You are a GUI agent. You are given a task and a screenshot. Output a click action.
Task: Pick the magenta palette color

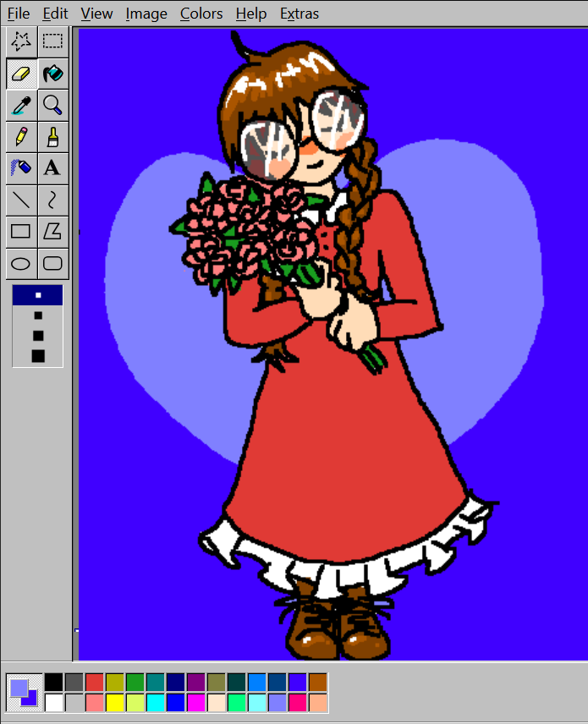(195, 703)
